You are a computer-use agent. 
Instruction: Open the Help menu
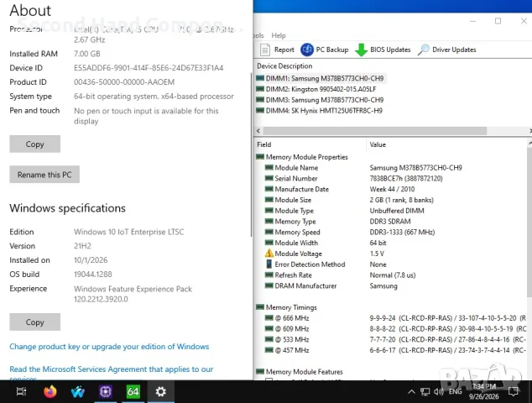[x=279, y=35]
